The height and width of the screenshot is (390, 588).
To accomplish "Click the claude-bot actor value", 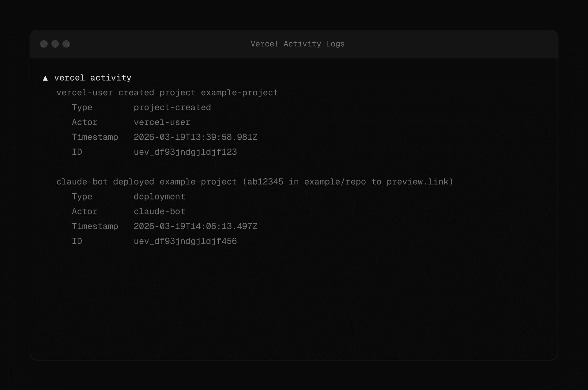I will [x=159, y=211].
